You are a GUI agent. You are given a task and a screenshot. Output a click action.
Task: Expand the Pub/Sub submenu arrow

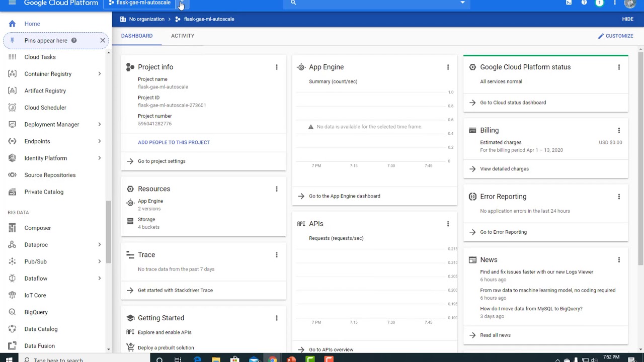pos(99,261)
